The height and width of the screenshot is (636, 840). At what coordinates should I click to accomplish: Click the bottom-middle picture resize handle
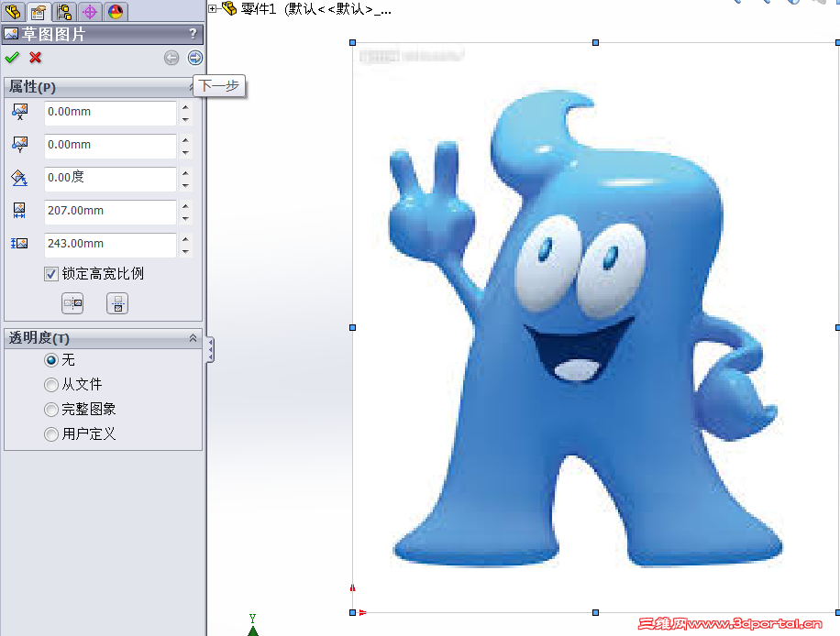(595, 612)
